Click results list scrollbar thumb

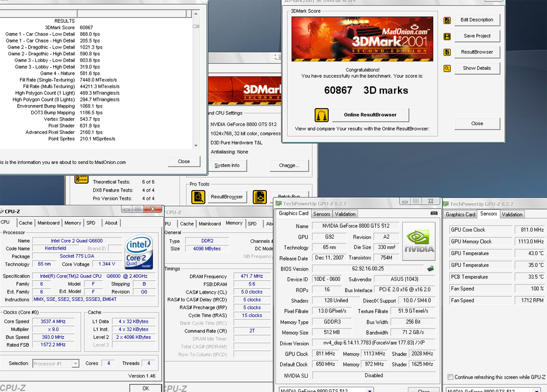pyautogui.click(x=196, y=26)
